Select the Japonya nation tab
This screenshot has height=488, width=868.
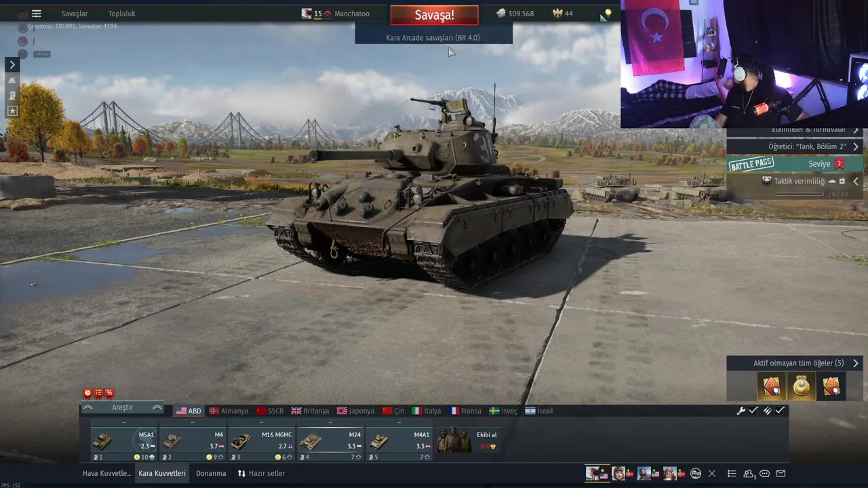click(355, 411)
